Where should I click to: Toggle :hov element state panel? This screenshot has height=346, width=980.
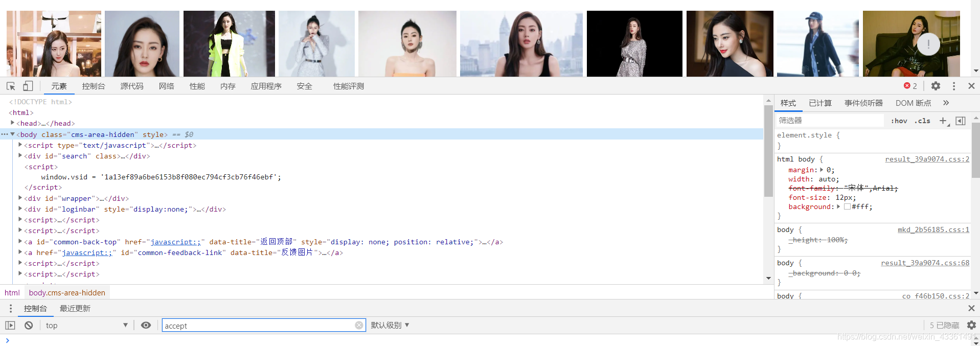tap(899, 121)
